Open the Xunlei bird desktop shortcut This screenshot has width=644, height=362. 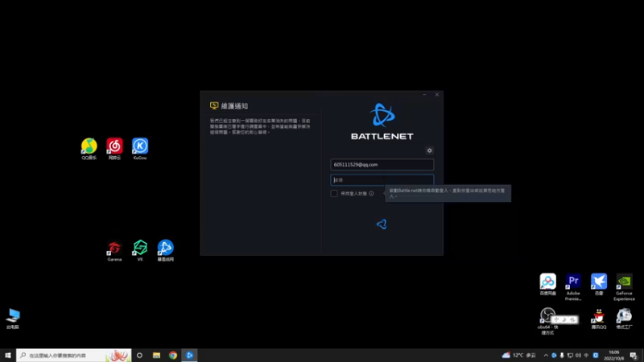(x=599, y=284)
